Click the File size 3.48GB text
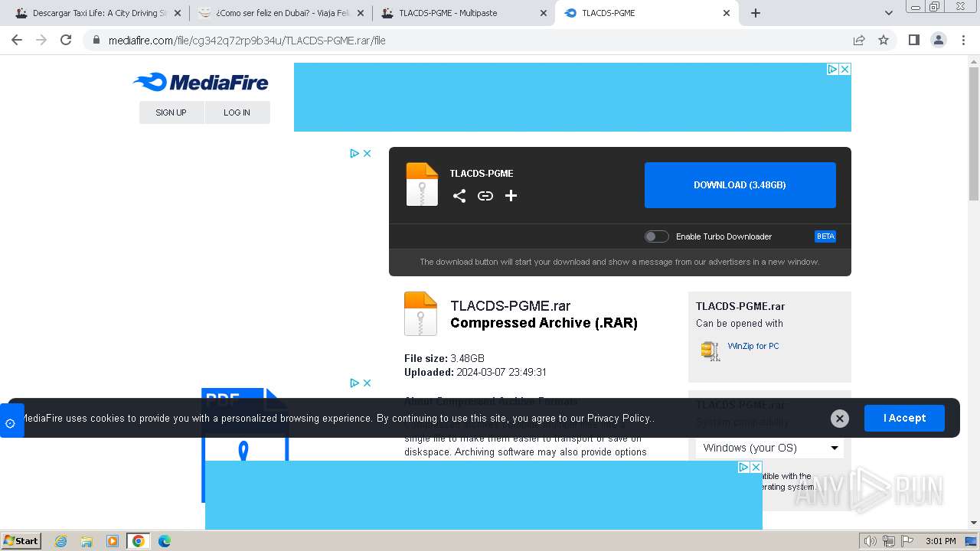The height and width of the screenshot is (551, 980). (x=444, y=358)
